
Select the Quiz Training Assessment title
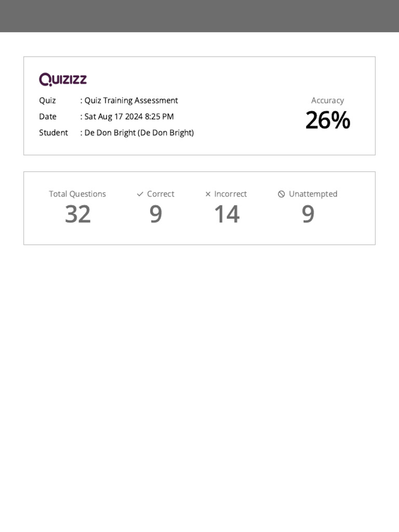[x=131, y=100]
